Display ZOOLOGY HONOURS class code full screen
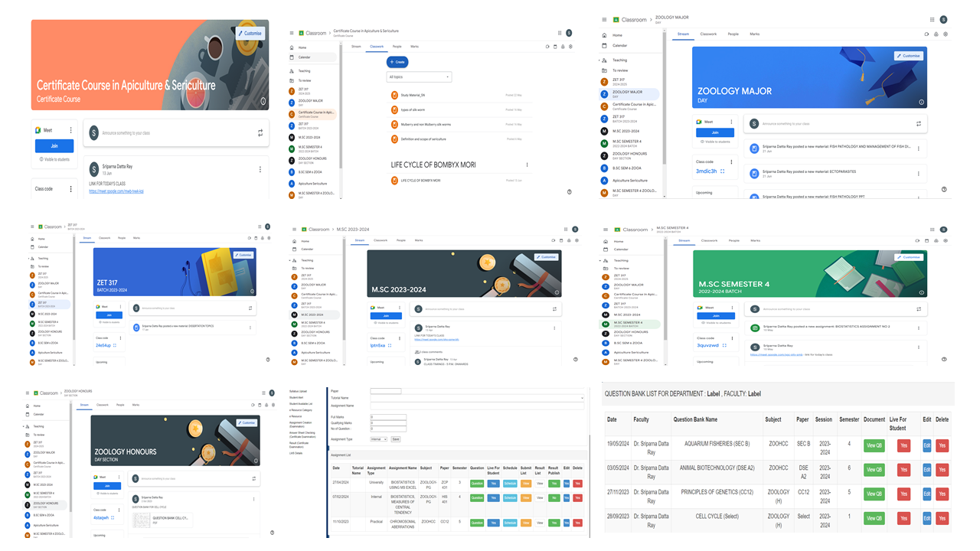 113,517
